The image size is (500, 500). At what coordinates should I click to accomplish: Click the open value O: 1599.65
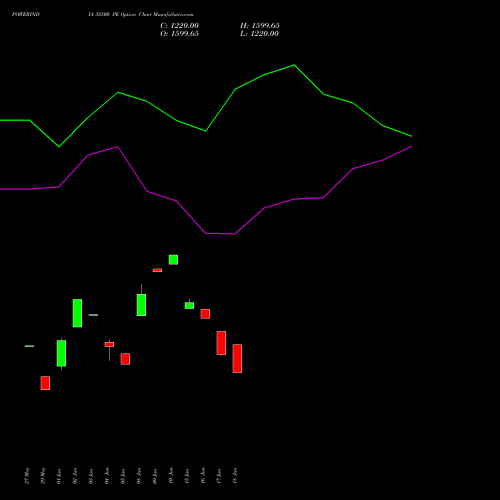179,34
